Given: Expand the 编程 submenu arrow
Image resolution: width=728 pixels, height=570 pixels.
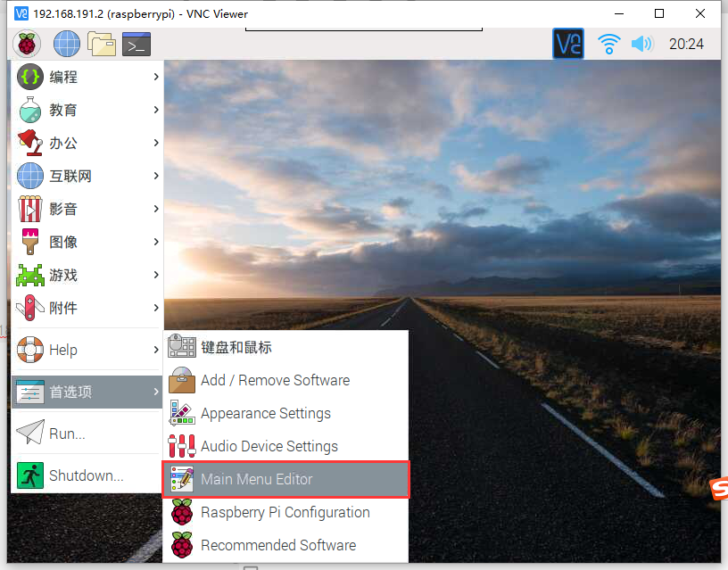Looking at the screenshot, I should click(x=156, y=77).
